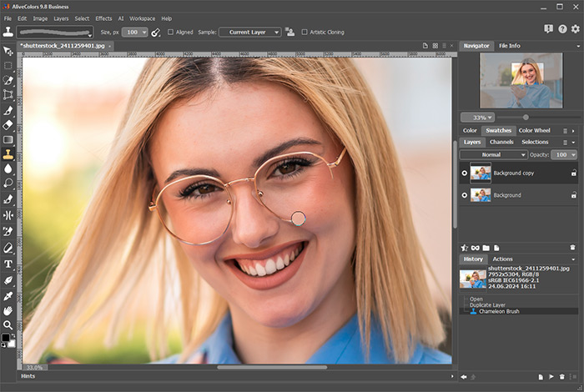This screenshot has width=584, height=392.
Task: Hide the Background copy layer
Action: (464, 173)
